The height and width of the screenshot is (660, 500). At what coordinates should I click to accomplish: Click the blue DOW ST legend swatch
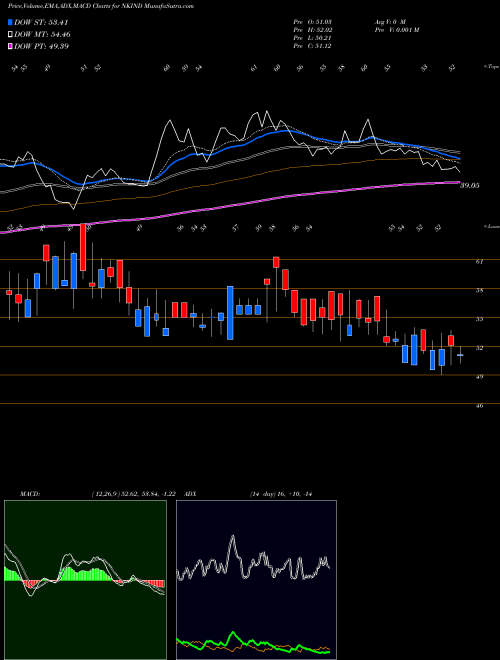point(10,22)
